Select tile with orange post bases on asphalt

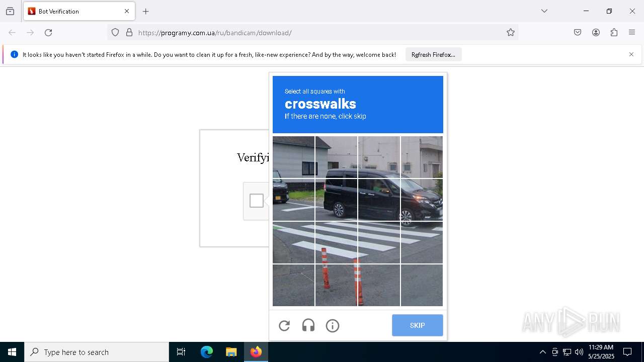pyautogui.click(x=336, y=285)
